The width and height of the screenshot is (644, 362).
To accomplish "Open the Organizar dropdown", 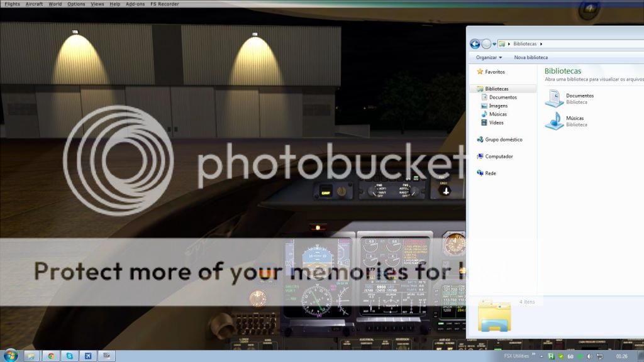I will 489,57.
